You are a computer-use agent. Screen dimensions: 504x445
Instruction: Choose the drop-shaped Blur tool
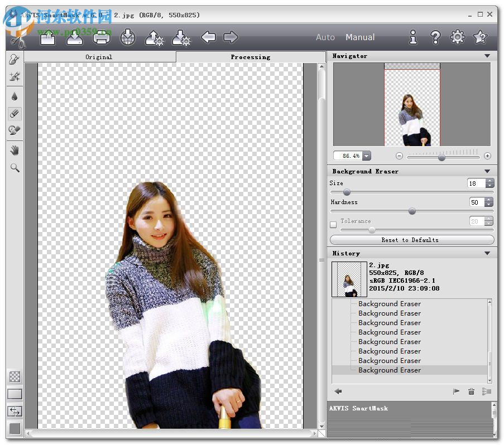pos(15,96)
